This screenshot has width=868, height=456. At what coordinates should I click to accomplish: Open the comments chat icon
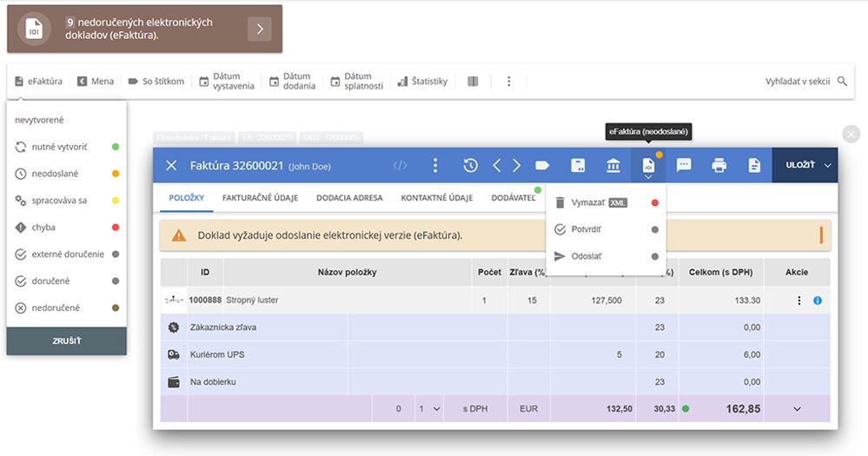pyautogui.click(x=684, y=166)
